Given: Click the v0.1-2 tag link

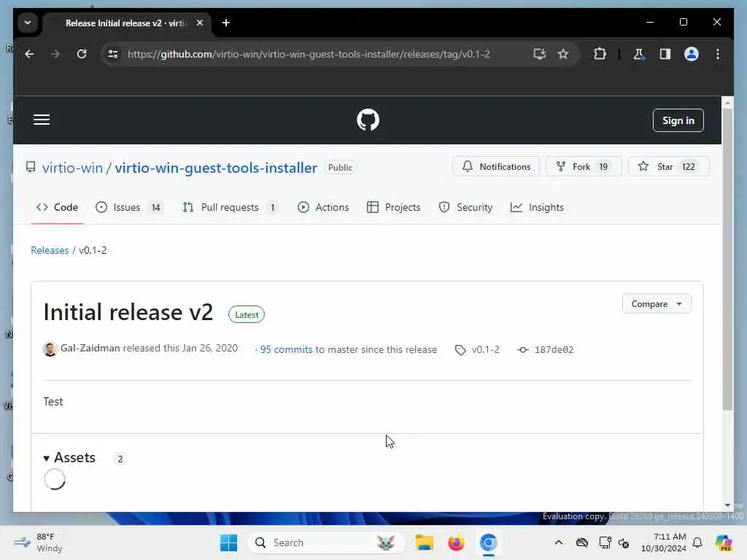Looking at the screenshot, I should [478, 349].
